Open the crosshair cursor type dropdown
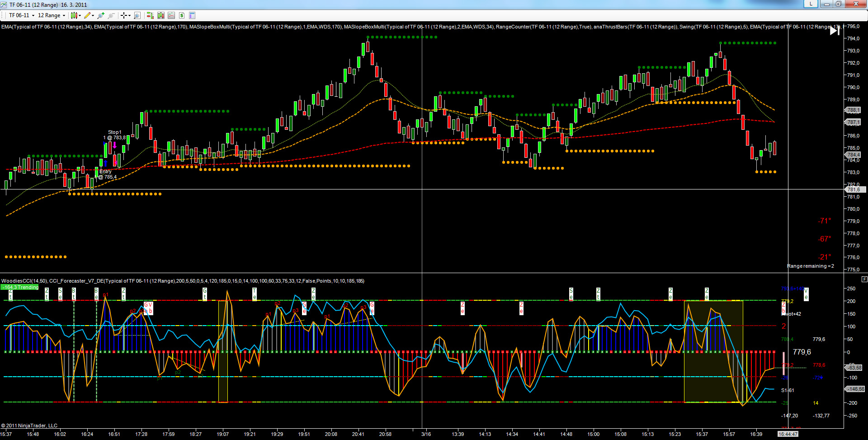The width and height of the screenshot is (868, 440). (126, 15)
